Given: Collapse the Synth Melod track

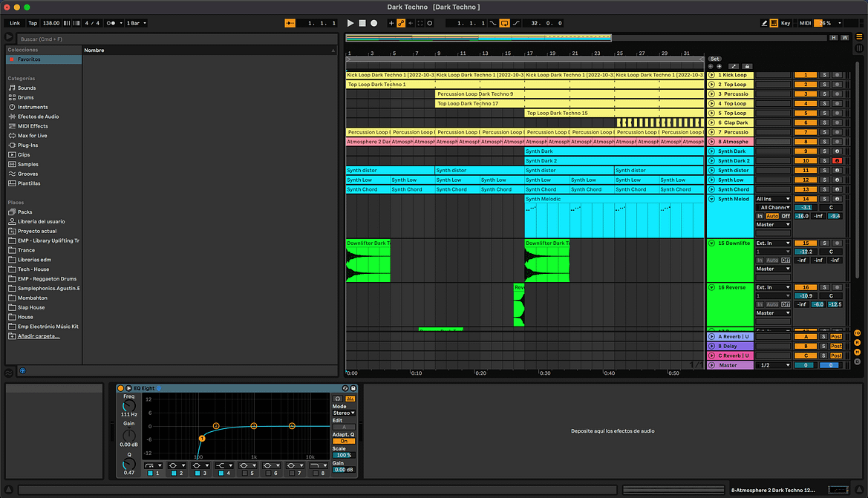Looking at the screenshot, I should point(711,199).
